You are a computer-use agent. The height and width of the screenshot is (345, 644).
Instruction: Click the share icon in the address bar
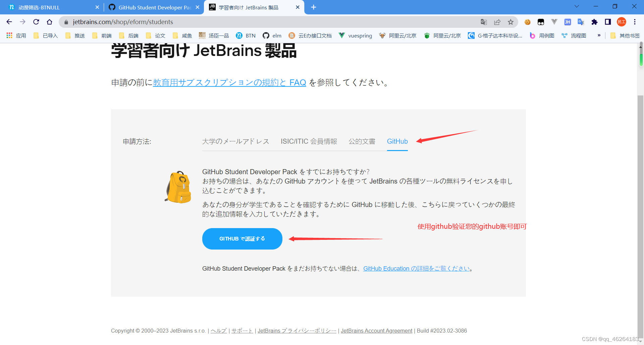497,22
